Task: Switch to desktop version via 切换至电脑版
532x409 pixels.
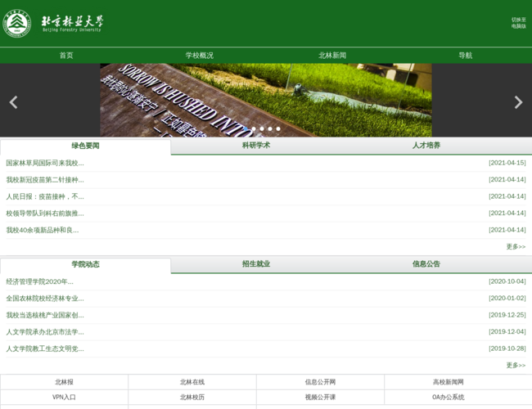Action: (x=518, y=23)
